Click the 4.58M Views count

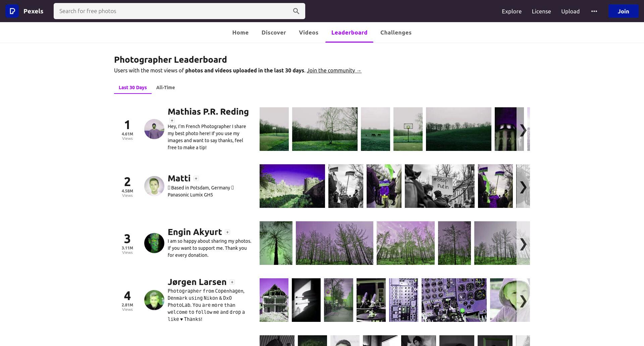[x=127, y=193]
